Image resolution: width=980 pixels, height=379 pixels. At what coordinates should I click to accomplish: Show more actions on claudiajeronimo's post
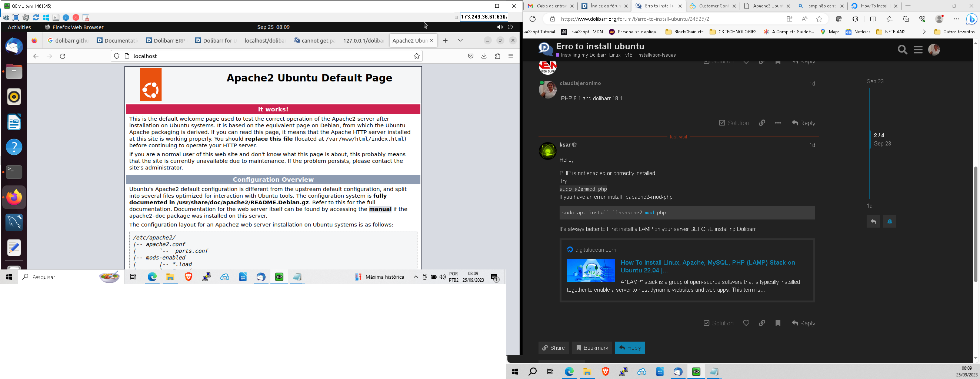click(x=778, y=123)
